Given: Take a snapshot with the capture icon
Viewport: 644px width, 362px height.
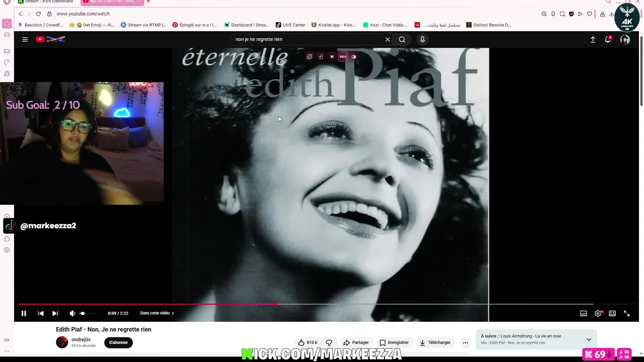Looking at the screenshot, I should click(x=562, y=14).
